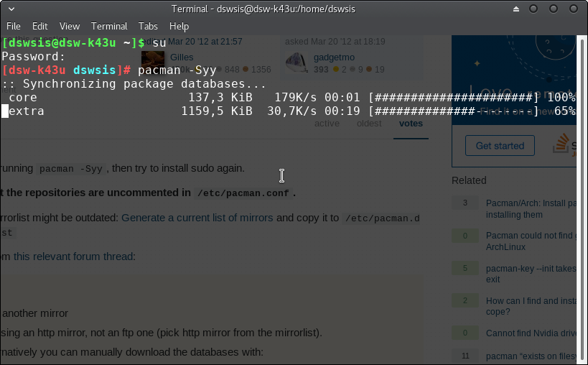Switch to the votes sorting tab
This screenshot has height=365, width=588.
[x=411, y=124]
